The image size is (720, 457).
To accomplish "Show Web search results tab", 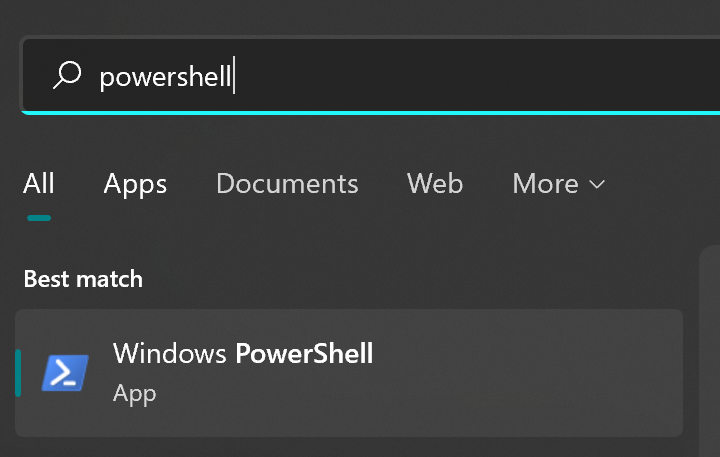I will [x=435, y=184].
